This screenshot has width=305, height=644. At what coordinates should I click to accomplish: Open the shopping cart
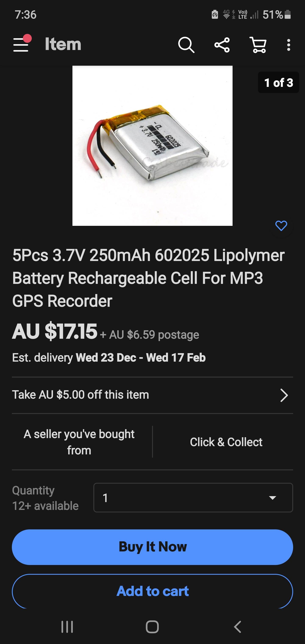[x=258, y=45]
